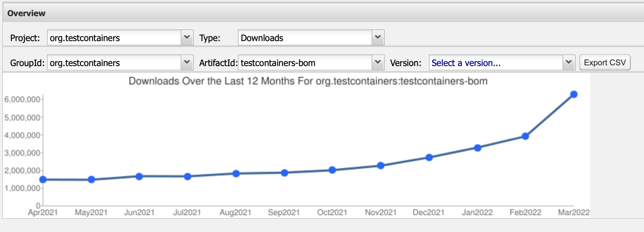Image resolution: width=644 pixels, height=232 pixels.
Task: Click the Overview panel header
Action: click(x=323, y=13)
